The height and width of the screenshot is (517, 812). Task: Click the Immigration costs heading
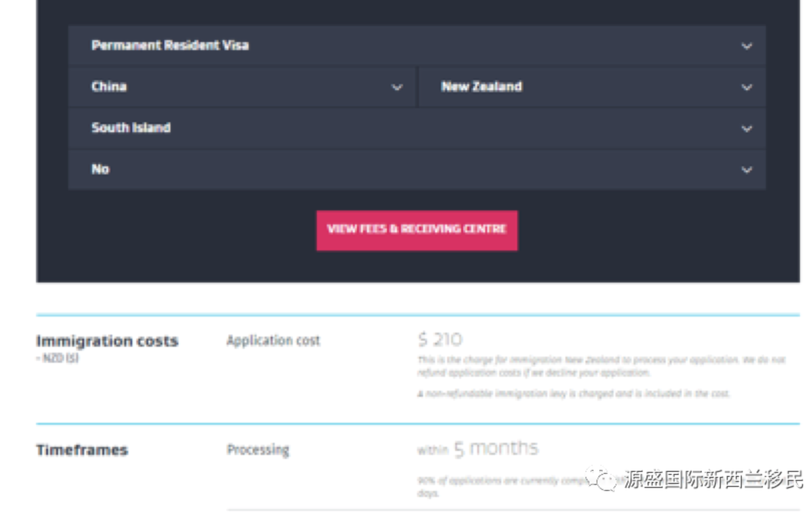107,341
